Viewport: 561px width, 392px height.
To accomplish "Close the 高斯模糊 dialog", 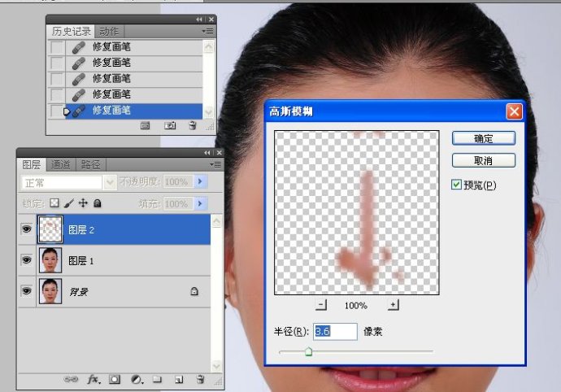I will 514,111.
